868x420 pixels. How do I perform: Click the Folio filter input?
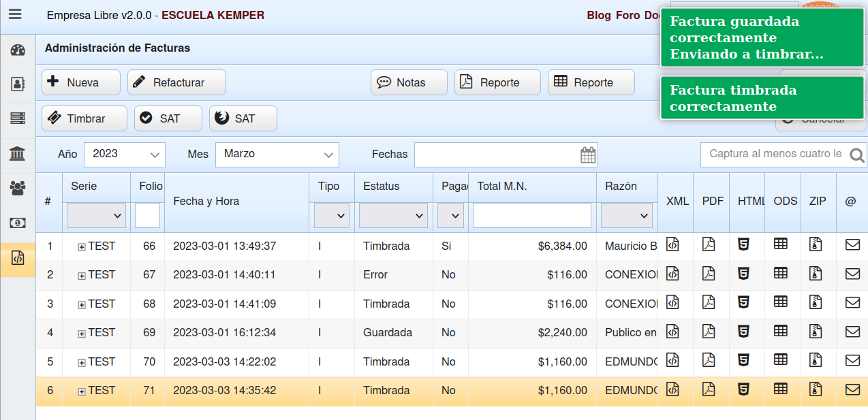click(147, 216)
